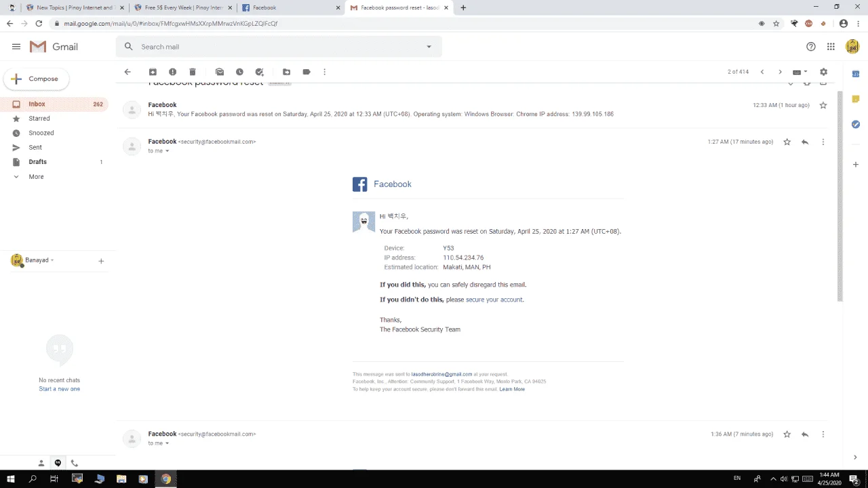Open the toolbar's More options menu
This screenshot has width=868, height=488.
point(325,72)
